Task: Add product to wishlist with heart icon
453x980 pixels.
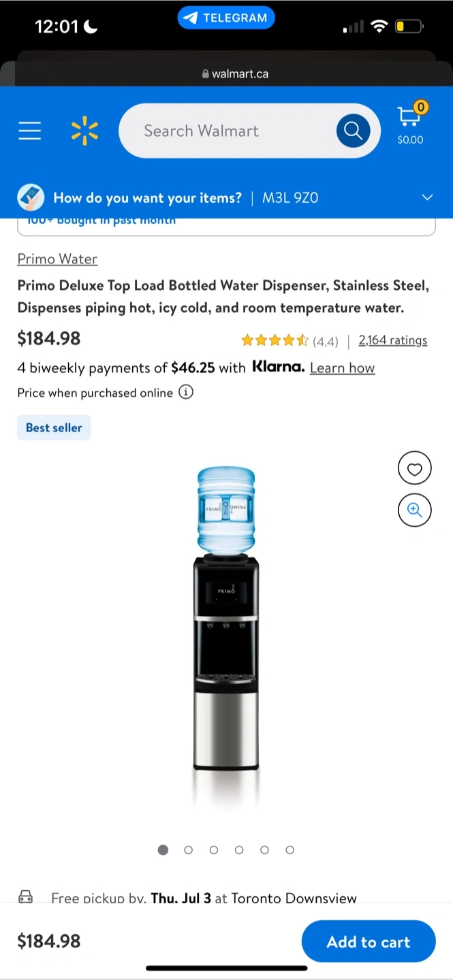Action: (x=414, y=468)
